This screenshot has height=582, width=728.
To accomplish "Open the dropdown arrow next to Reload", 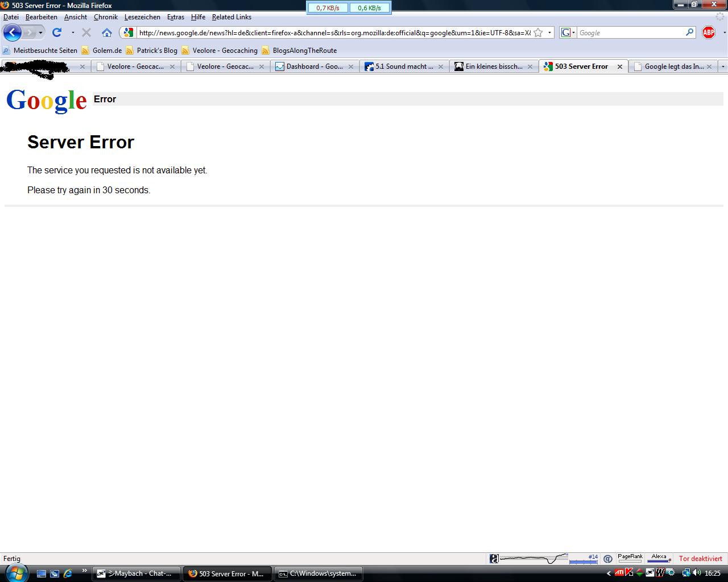I will click(x=73, y=33).
